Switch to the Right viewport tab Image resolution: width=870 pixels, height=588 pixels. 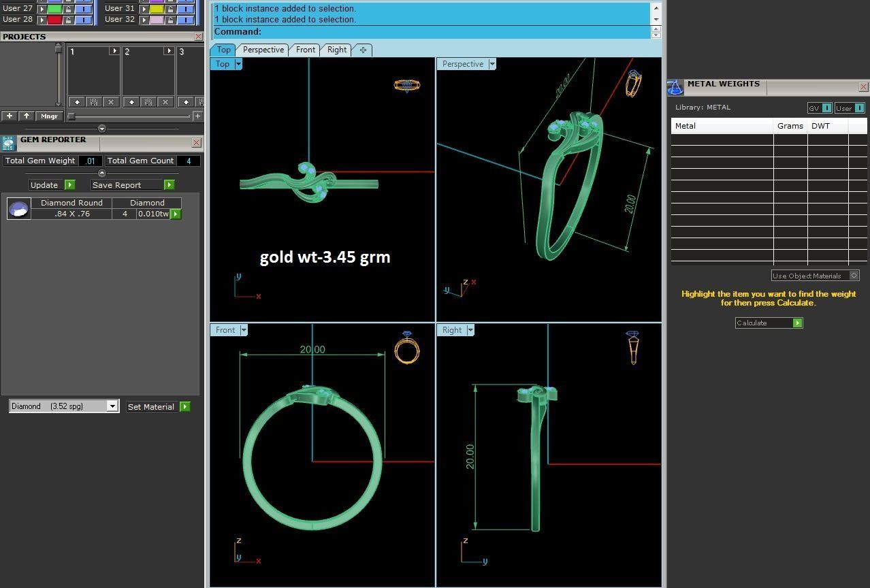coord(337,50)
